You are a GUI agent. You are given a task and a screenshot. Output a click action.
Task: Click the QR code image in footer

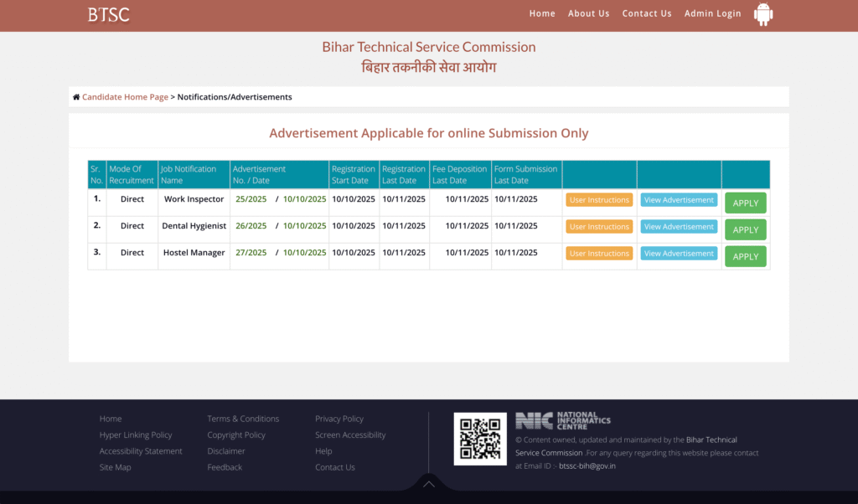[x=480, y=439]
